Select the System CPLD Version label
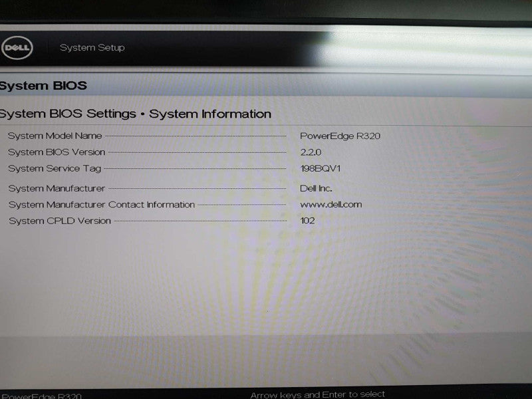532x399 pixels. click(60, 221)
